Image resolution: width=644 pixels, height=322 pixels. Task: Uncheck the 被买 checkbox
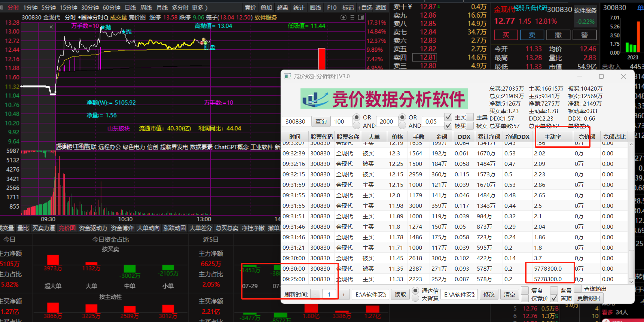pos(448,126)
